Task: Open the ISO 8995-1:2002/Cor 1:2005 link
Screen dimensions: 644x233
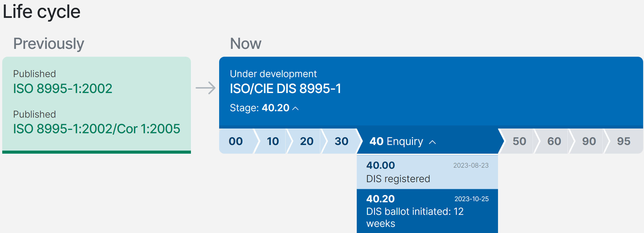Action: point(97,129)
